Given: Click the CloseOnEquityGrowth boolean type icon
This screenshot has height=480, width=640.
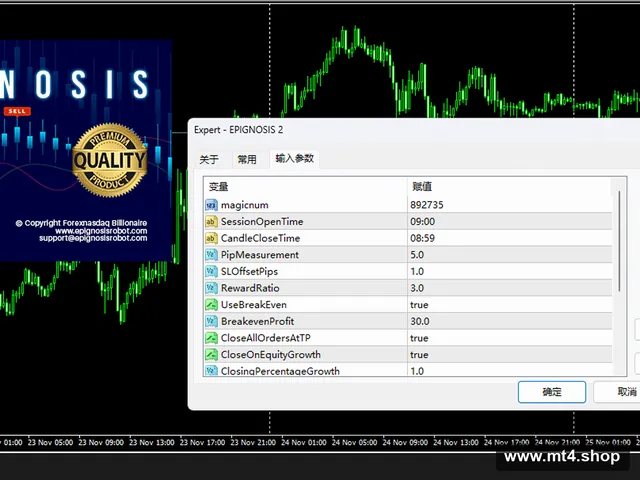Looking at the screenshot, I should [x=211, y=355].
